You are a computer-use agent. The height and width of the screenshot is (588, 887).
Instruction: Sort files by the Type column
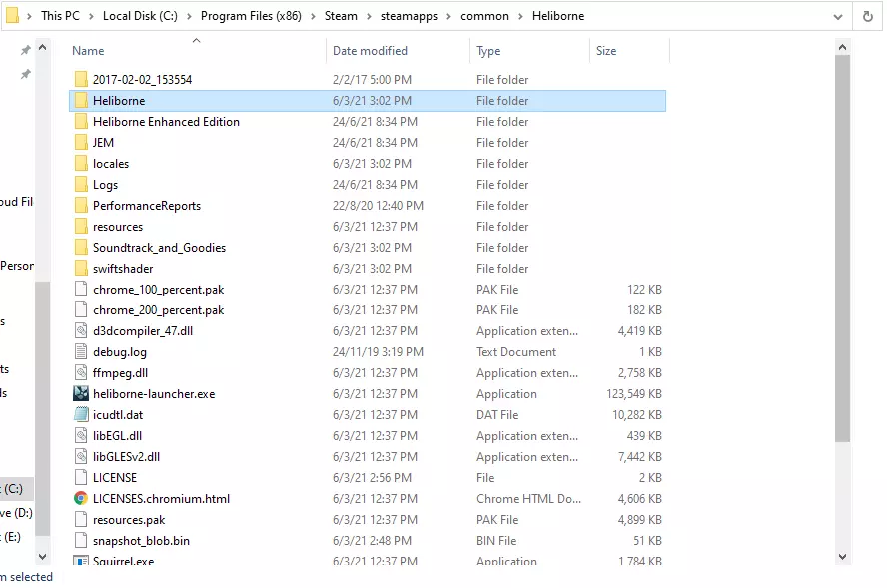point(488,50)
